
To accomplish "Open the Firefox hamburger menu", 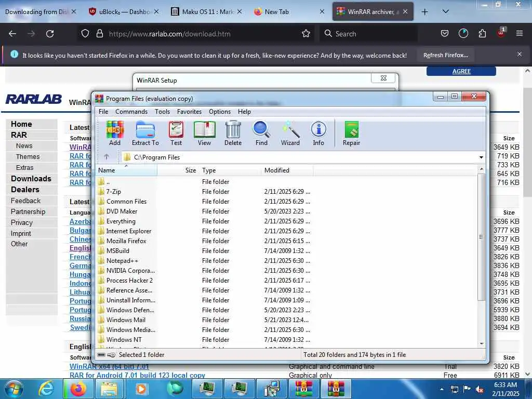I will (519, 33).
